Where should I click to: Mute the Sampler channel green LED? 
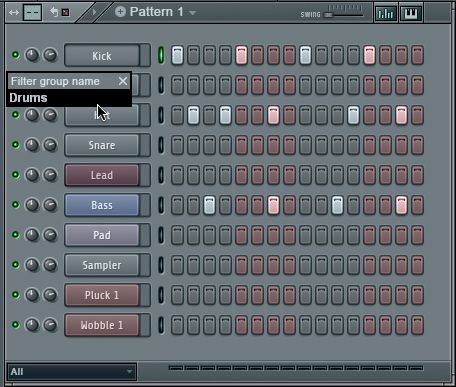[x=15, y=265]
